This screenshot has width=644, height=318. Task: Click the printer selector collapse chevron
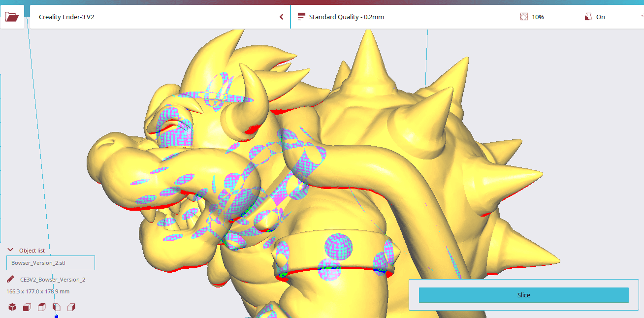282,17
